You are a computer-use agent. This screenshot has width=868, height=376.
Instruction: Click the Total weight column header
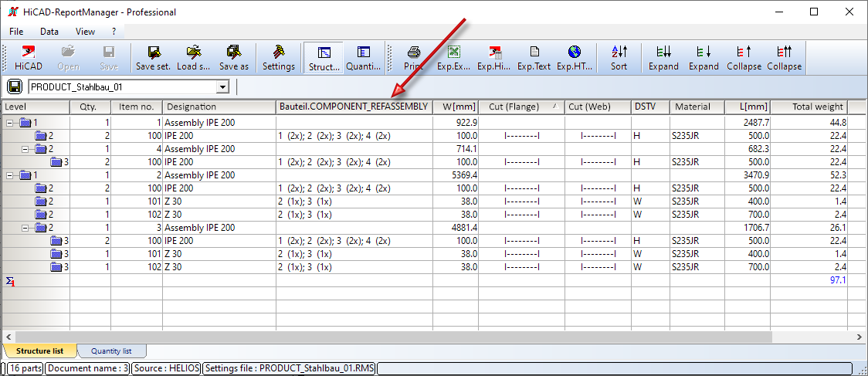point(809,107)
